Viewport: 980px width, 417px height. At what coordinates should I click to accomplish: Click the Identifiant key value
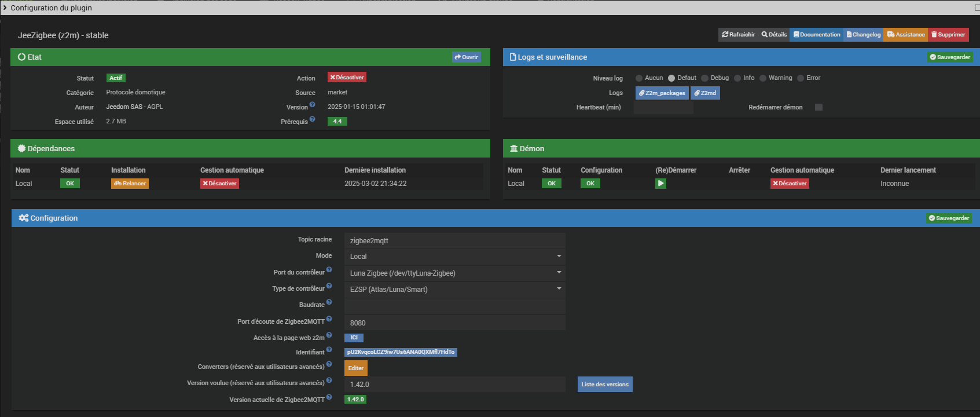(401, 352)
